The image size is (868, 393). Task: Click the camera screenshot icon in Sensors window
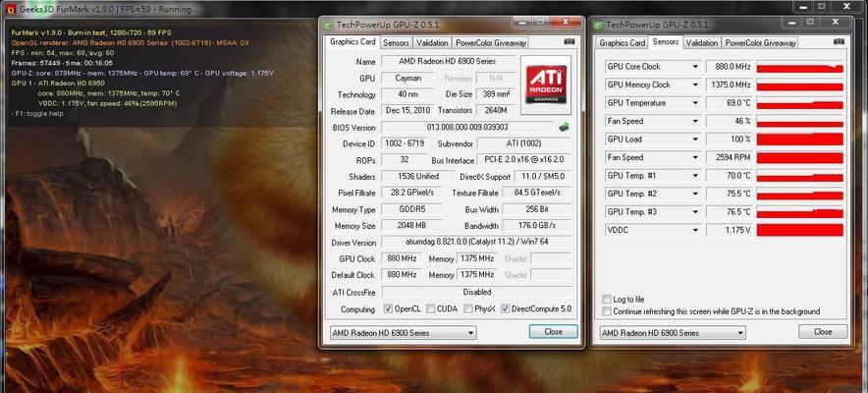pyautogui.click(x=840, y=42)
